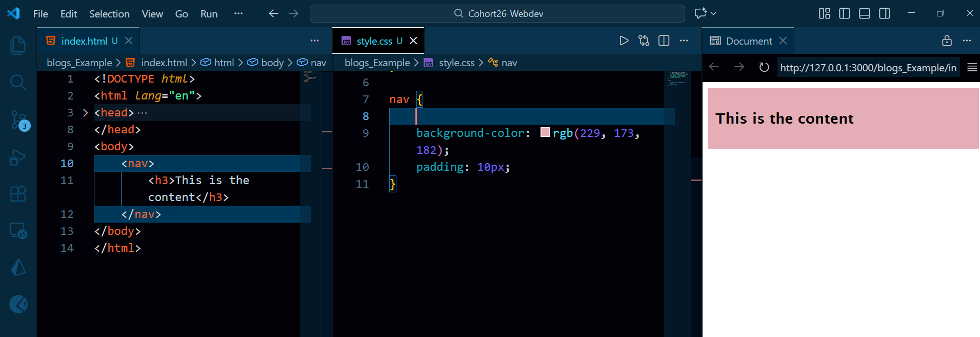Image resolution: width=980 pixels, height=337 pixels.
Task: Open the Explorer view in the activity bar
Action: pyautogui.click(x=18, y=46)
